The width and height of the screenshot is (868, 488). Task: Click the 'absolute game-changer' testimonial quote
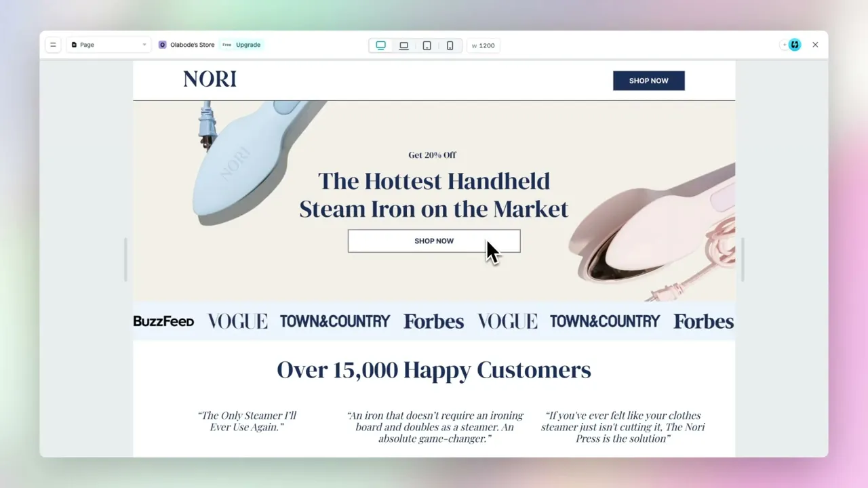[x=435, y=427]
